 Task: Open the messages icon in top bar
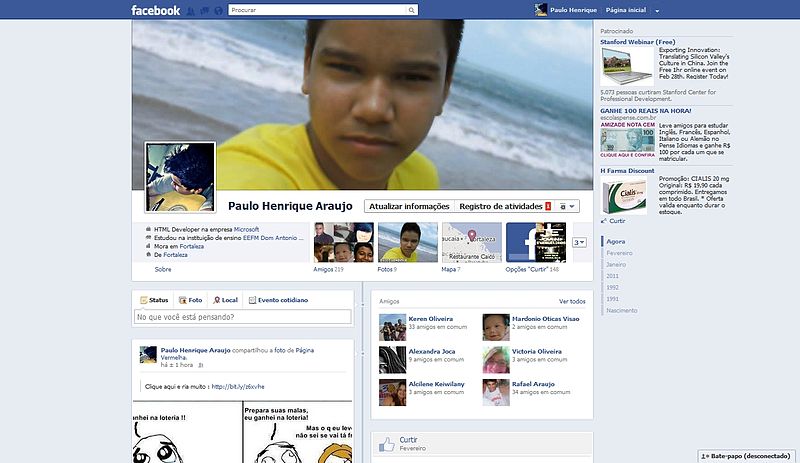[x=204, y=10]
